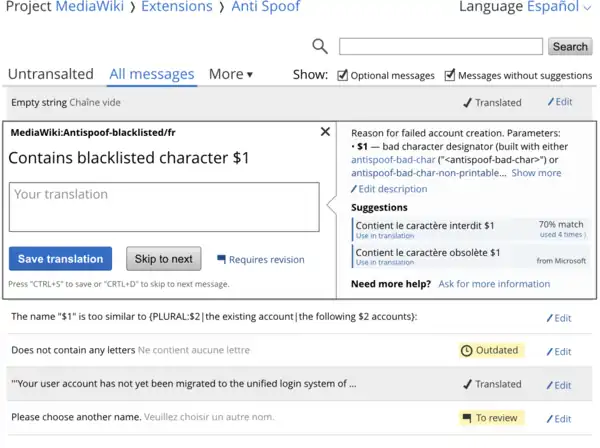Open the Ask for more information link

pyautogui.click(x=494, y=284)
